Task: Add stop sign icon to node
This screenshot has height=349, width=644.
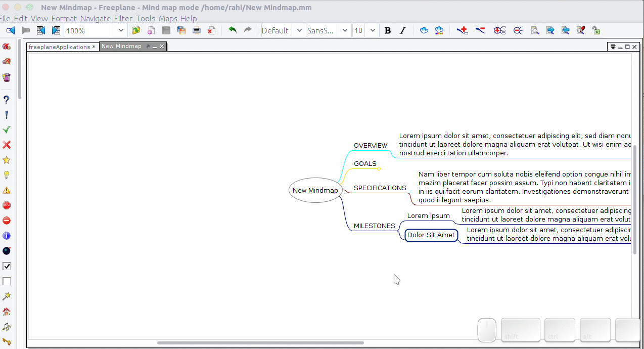Action: click(x=7, y=205)
